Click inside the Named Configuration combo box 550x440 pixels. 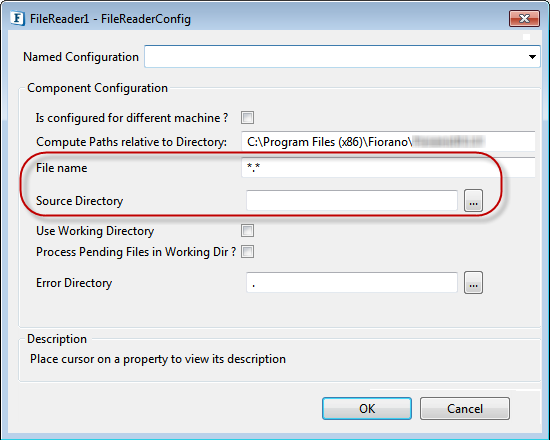342,56
